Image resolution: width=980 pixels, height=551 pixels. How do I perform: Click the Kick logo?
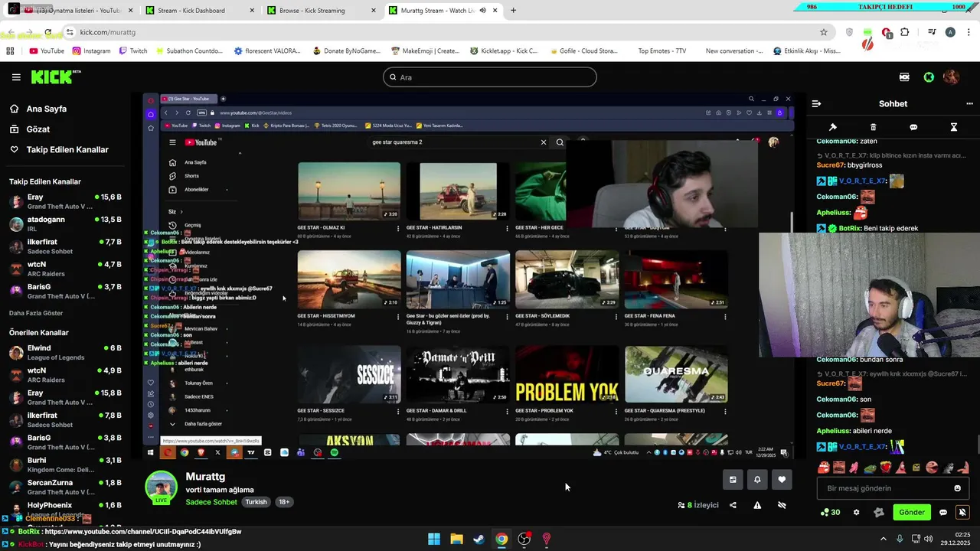[55, 77]
